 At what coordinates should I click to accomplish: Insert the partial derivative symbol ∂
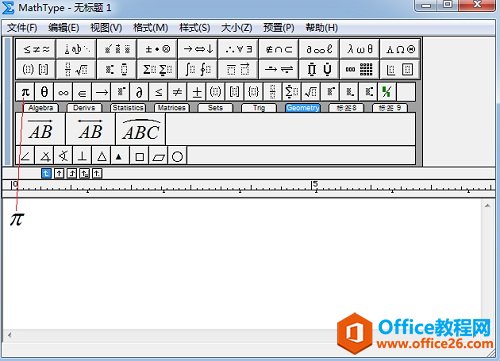pos(140,92)
